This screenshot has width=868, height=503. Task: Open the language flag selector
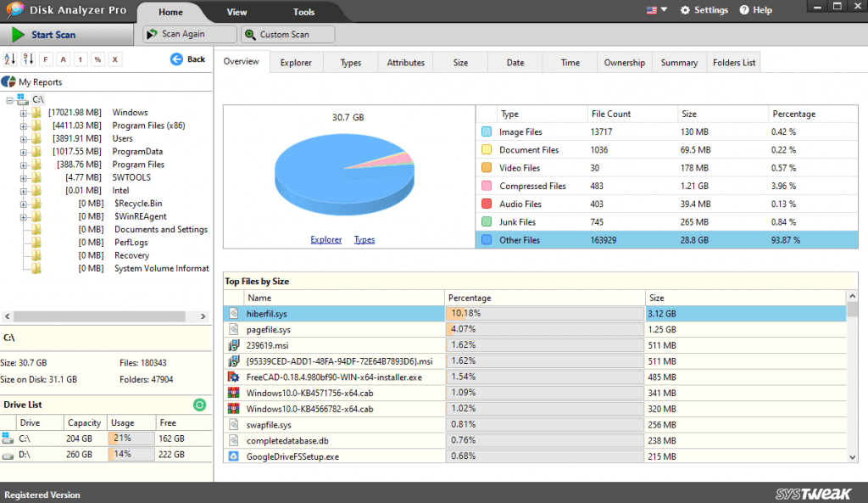coord(657,10)
